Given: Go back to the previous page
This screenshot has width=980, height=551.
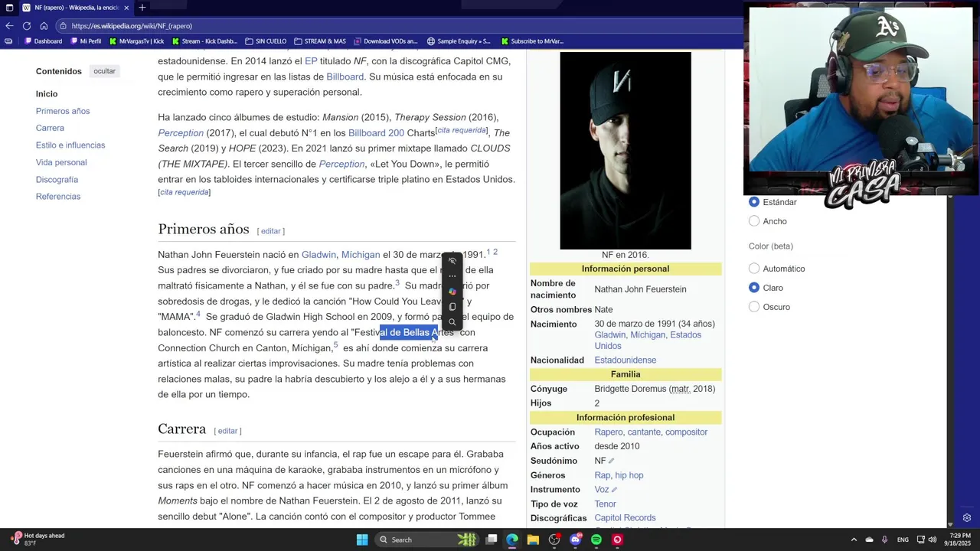Looking at the screenshot, I should coord(9,25).
